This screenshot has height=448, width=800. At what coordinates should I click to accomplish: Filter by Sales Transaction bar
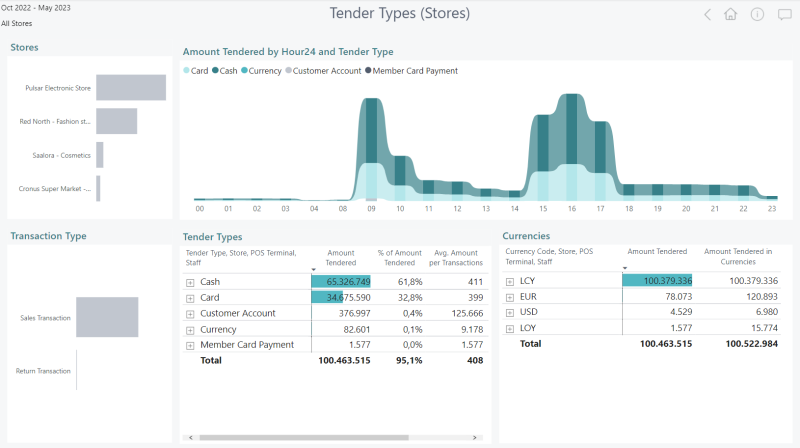pyautogui.click(x=107, y=317)
